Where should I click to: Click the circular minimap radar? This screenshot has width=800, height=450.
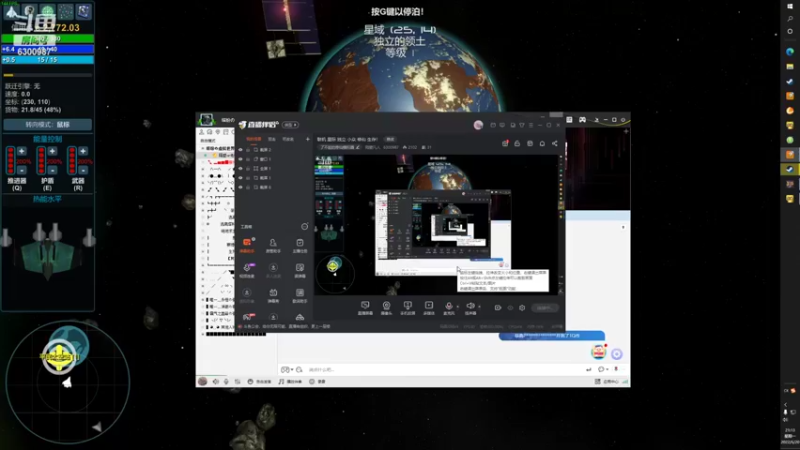coord(67,382)
